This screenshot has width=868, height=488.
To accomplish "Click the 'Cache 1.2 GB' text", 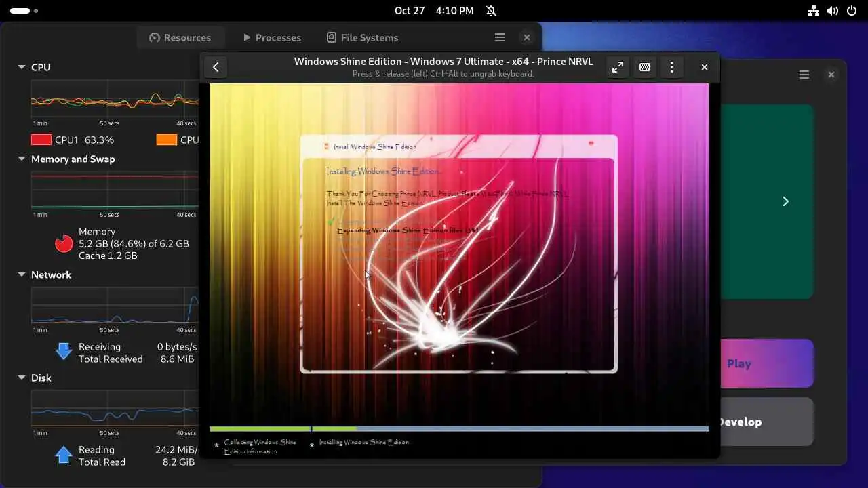I will (108, 256).
